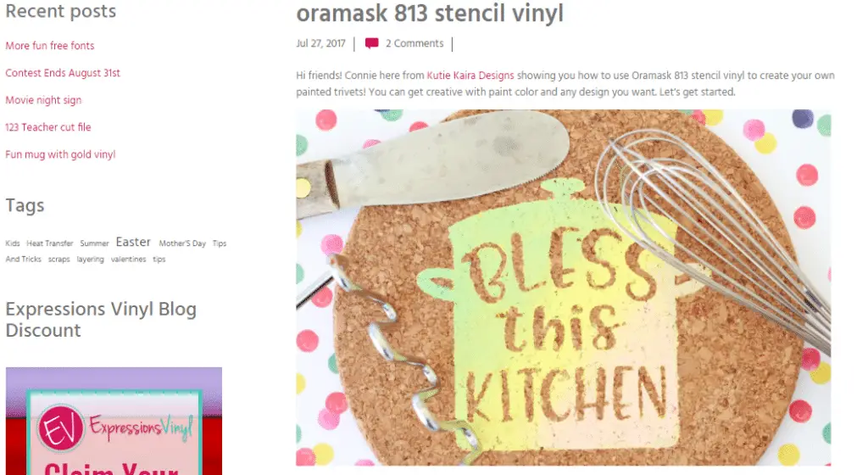This screenshot has height=475, width=868.
Task: Click the EV logo in discount banner
Action: coord(60,427)
